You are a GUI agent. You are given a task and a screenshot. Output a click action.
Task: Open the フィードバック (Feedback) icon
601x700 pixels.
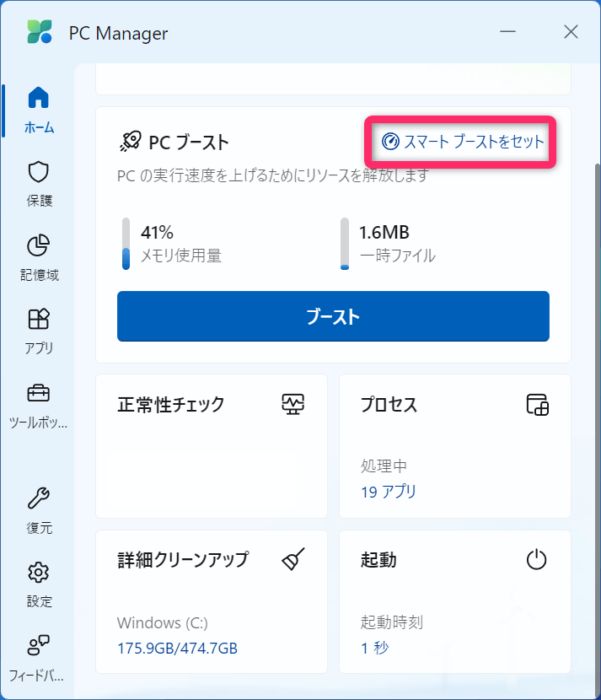39,656
